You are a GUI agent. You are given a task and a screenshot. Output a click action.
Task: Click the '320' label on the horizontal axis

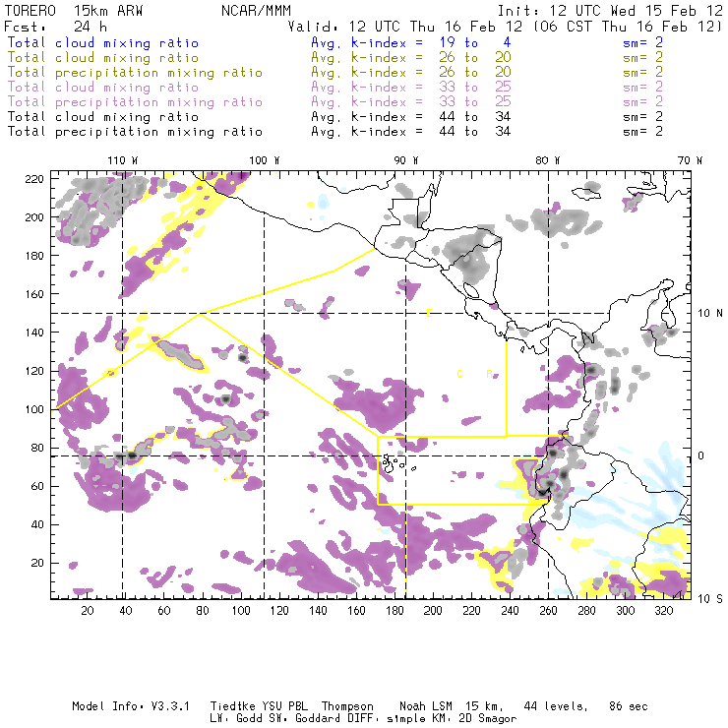click(x=663, y=611)
